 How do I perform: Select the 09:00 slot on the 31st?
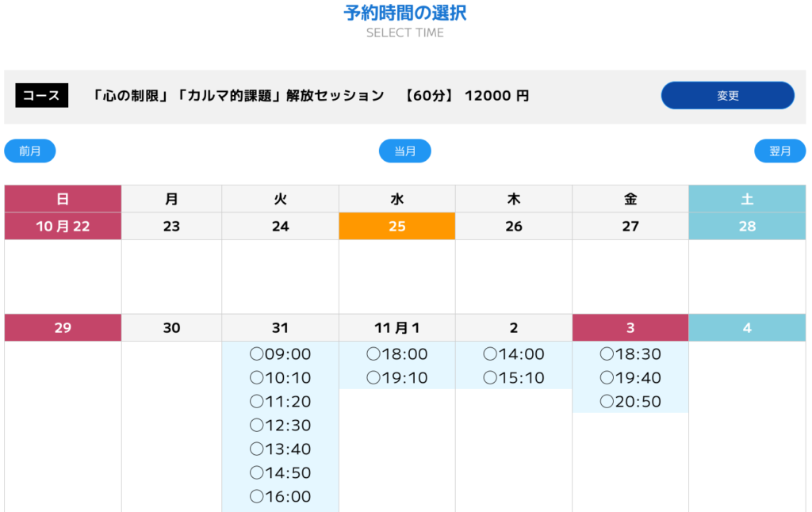[x=280, y=354]
